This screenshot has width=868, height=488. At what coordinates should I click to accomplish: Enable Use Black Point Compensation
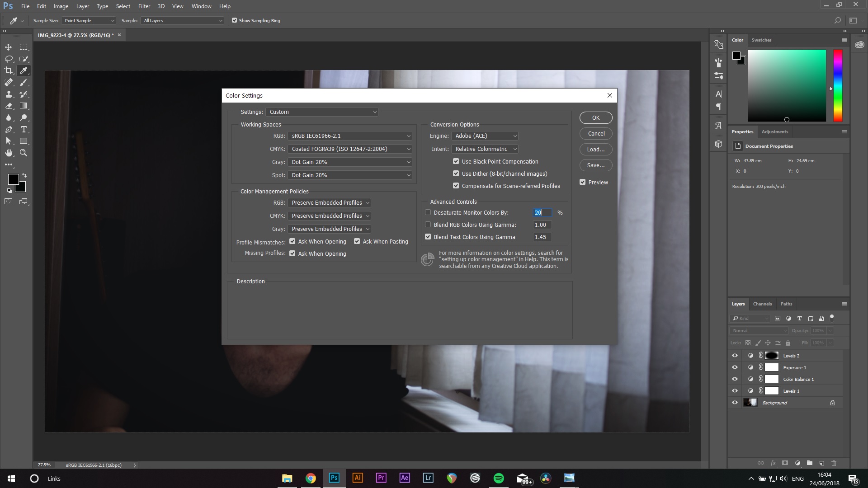pos(456,161)
